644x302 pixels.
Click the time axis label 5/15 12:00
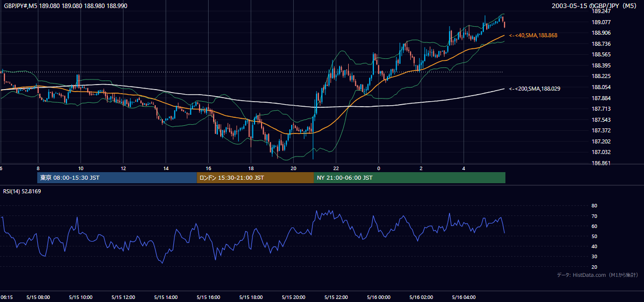(123, 297)
